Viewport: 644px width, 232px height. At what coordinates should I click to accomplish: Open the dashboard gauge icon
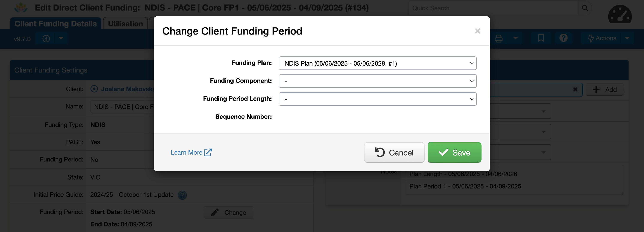tap(620, 15)
